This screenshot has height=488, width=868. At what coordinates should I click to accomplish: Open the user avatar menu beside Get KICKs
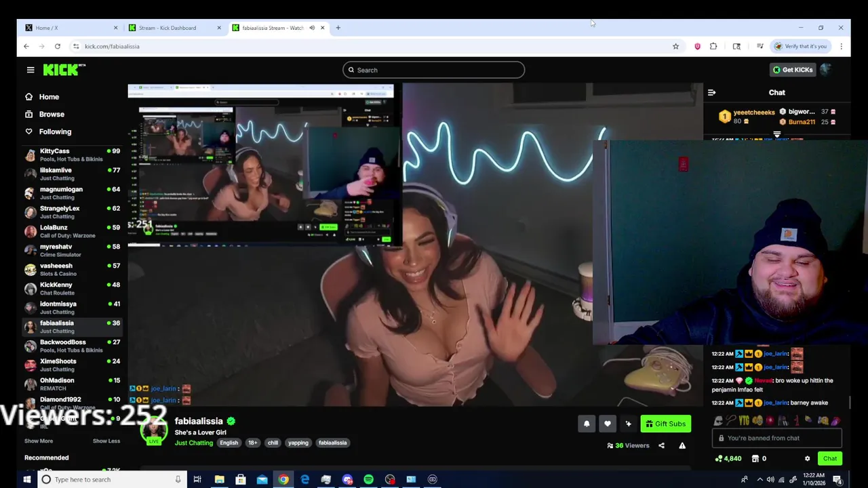825,69
